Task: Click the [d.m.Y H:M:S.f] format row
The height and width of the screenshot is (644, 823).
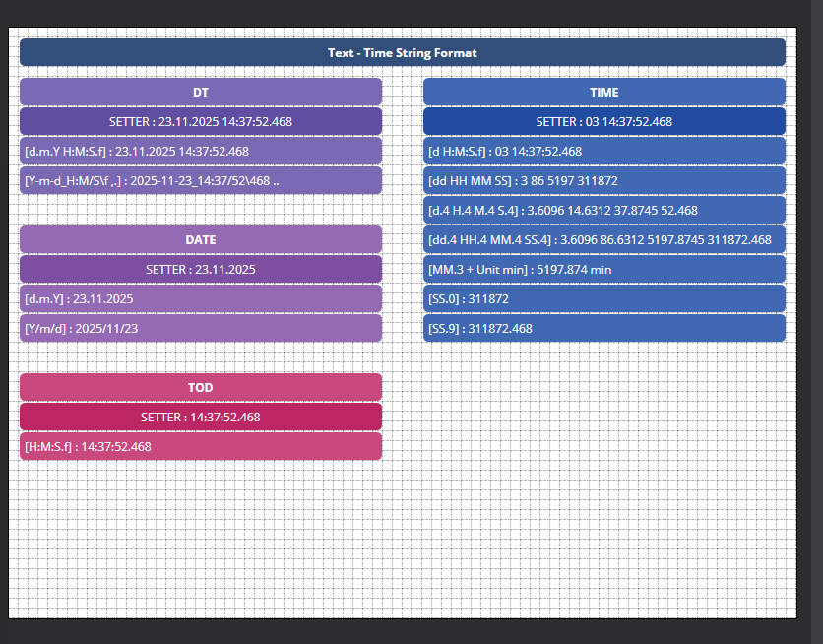Action: (201, 152)
